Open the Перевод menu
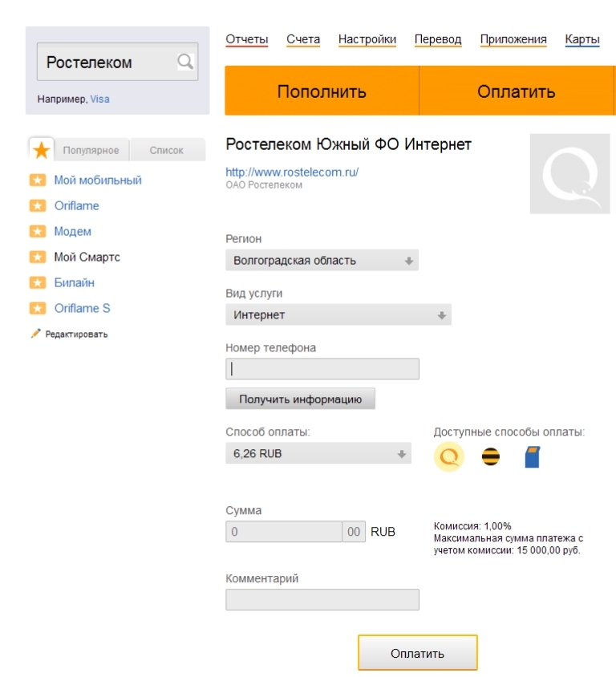The image size is (616, 677). pyautogui.click(x=438, y=39)
